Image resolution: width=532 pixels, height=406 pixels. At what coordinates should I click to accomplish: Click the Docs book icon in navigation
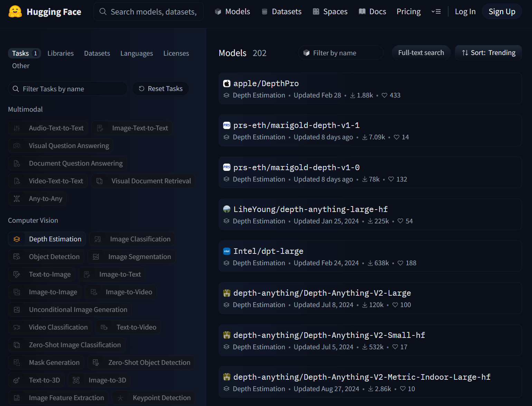[362, 12]
